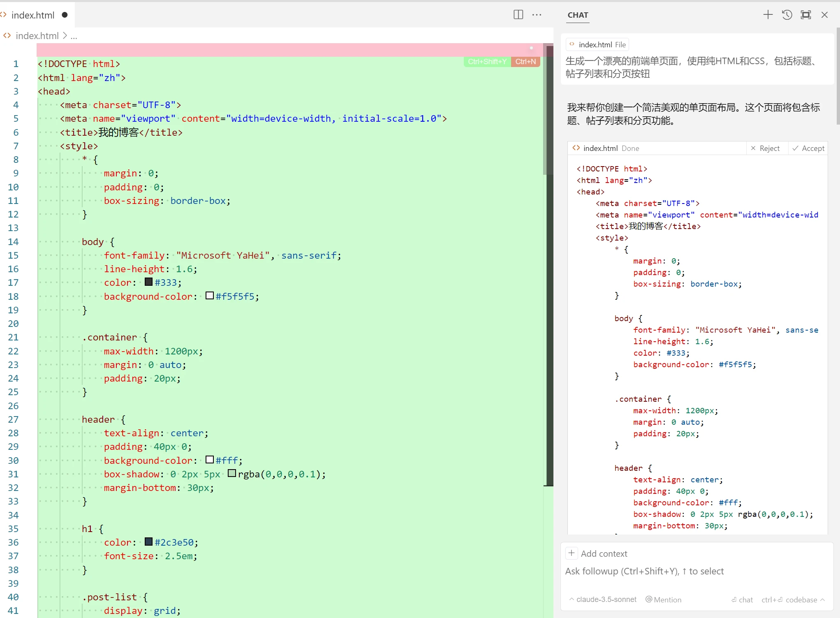
Task: Click the <title>我的博客</title> line in the editor
Action: (121, 132)
